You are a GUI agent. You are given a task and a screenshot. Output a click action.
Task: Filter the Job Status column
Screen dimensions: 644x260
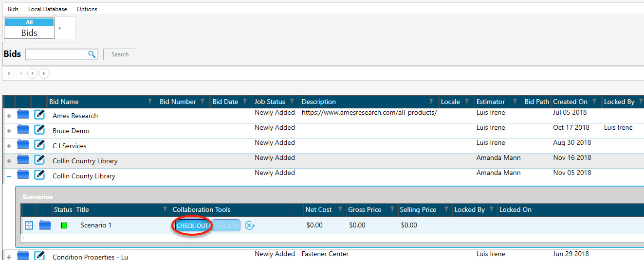tap(292, 102)
